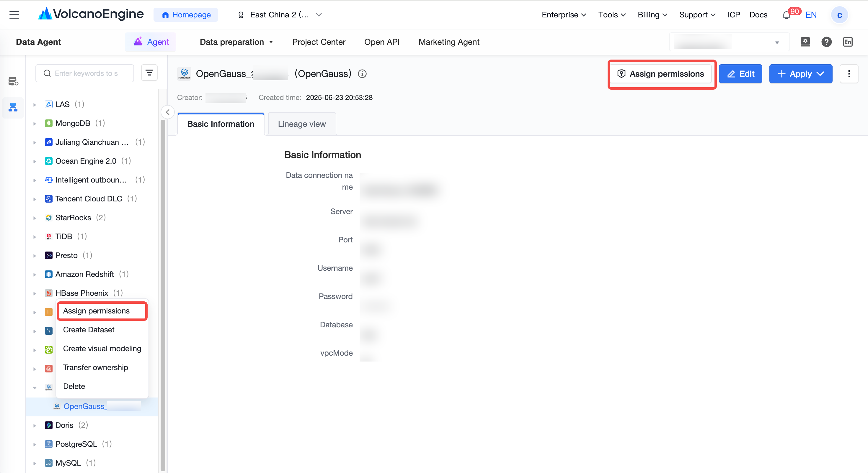Viewport: 868px width, 473px height.
Task: Select the data source database sidebar icon
Action: point(13,81)
